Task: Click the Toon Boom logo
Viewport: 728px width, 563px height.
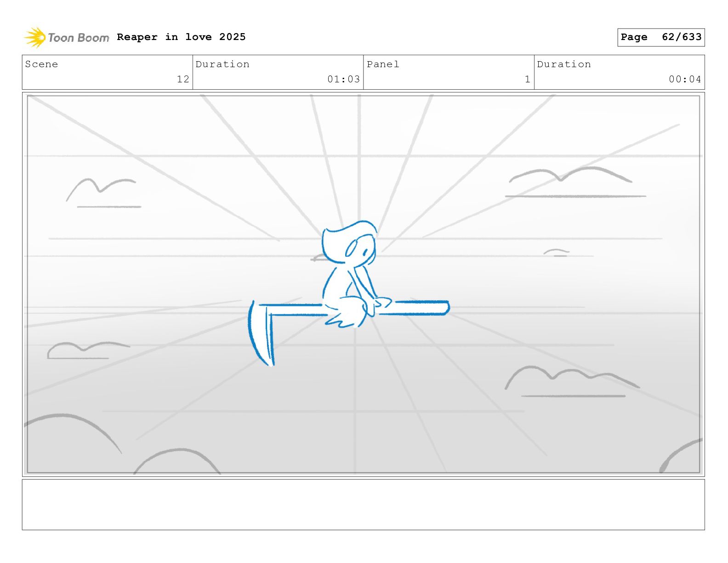Action: tap(67, 37)
